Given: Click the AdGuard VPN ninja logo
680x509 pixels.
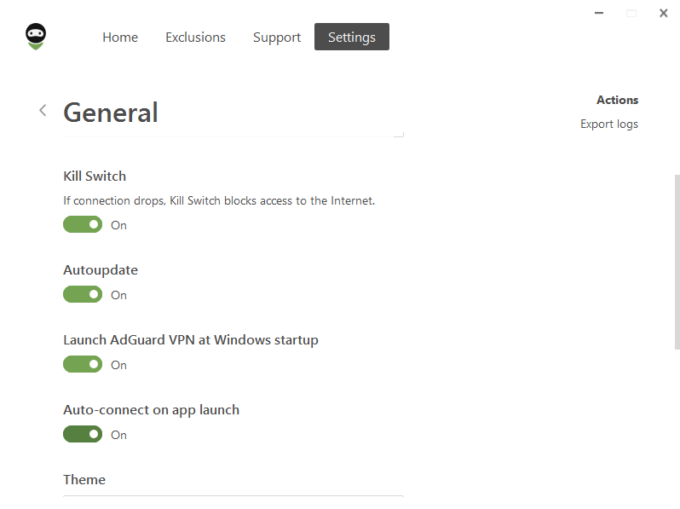Looking at the screenshot, I should click(36, 37).
